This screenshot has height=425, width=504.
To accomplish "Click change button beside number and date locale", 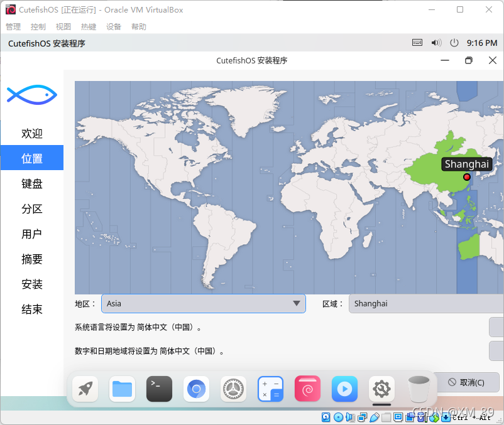I will tap(496, 351).
